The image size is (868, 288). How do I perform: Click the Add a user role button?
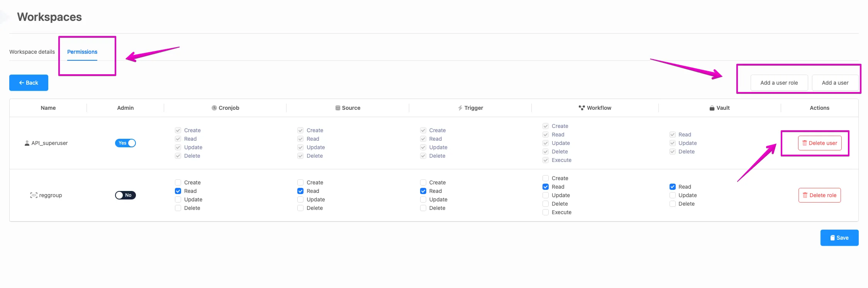779,83
